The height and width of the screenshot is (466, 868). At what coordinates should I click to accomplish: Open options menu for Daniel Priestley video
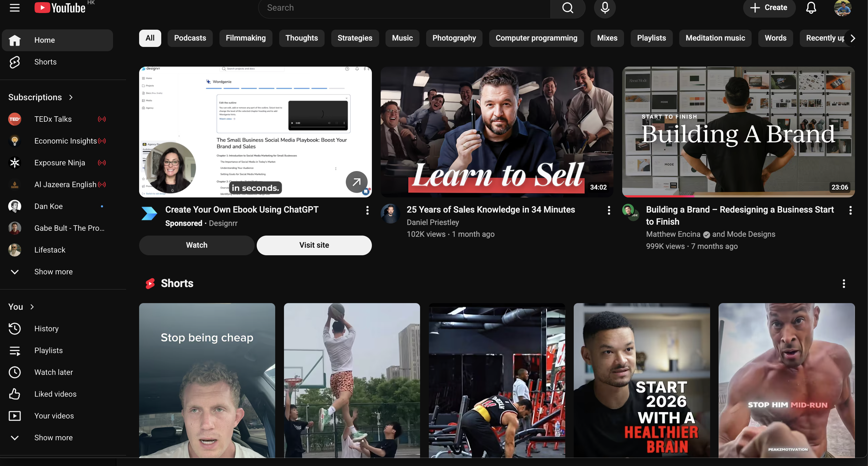coord(609,210)
